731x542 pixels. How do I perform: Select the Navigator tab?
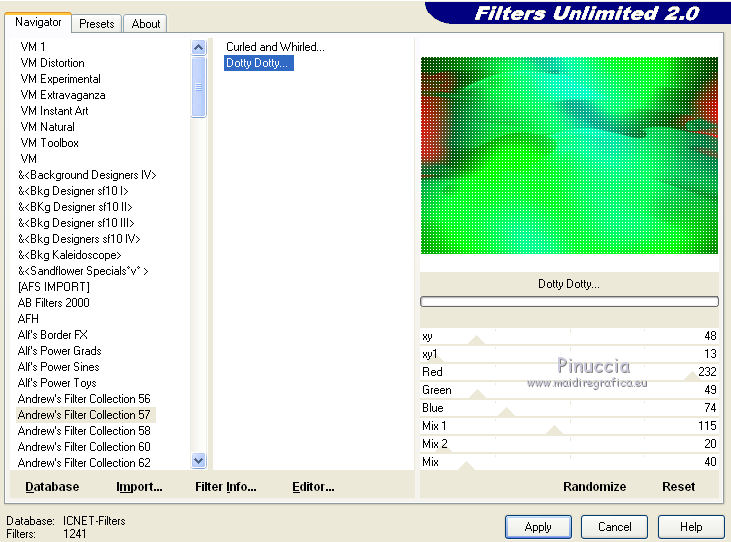coord(38,22)
